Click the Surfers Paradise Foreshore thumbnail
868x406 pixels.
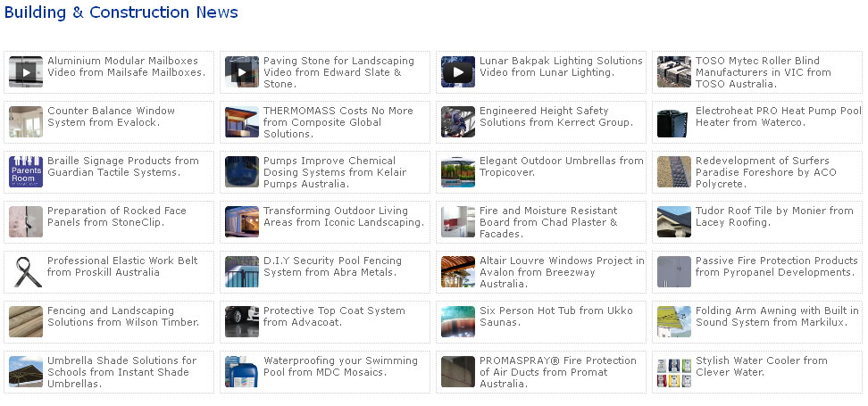click(673, 171)
